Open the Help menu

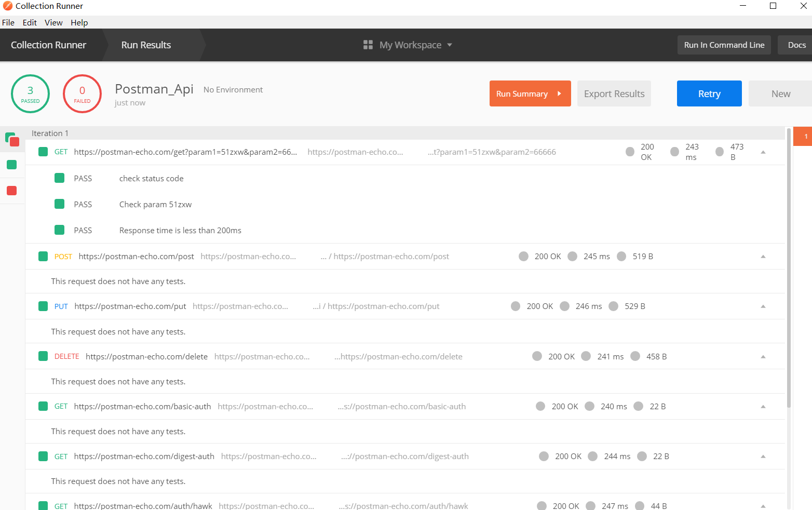coord(79,22)
